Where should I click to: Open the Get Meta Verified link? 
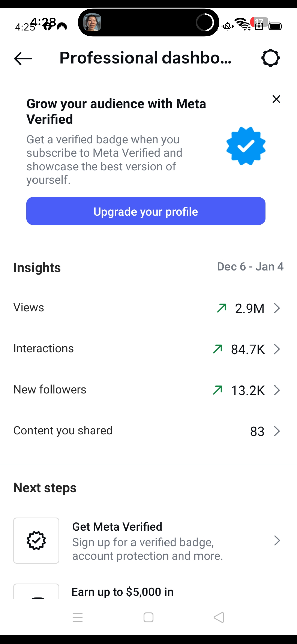click(x=147, y=541)
